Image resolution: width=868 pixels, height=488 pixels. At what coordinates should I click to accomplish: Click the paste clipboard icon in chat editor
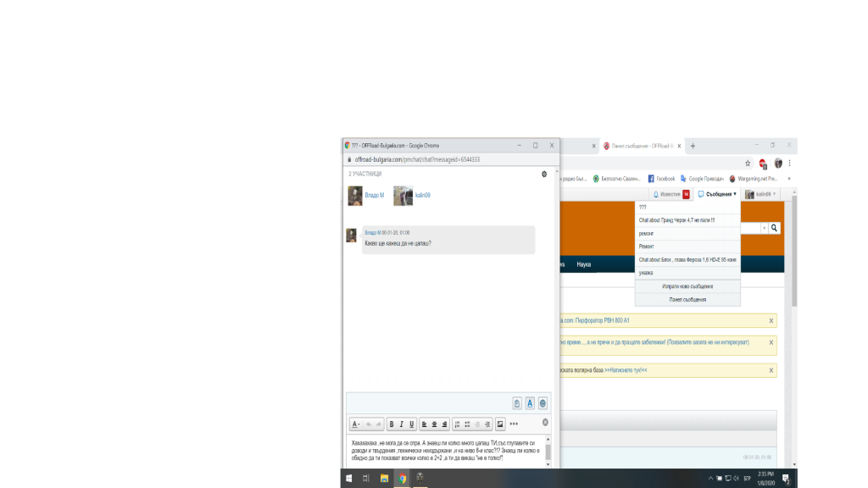(x=516, y=403)
